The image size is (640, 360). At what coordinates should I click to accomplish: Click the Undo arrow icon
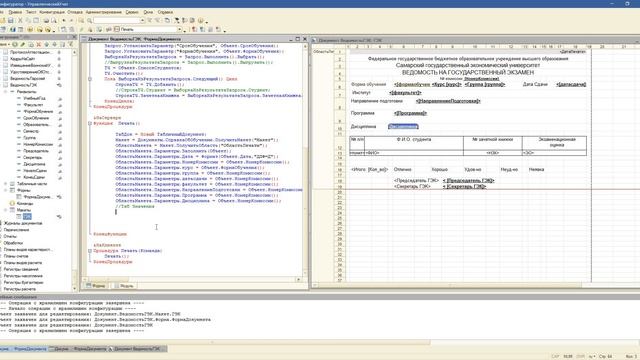(64, 20)
